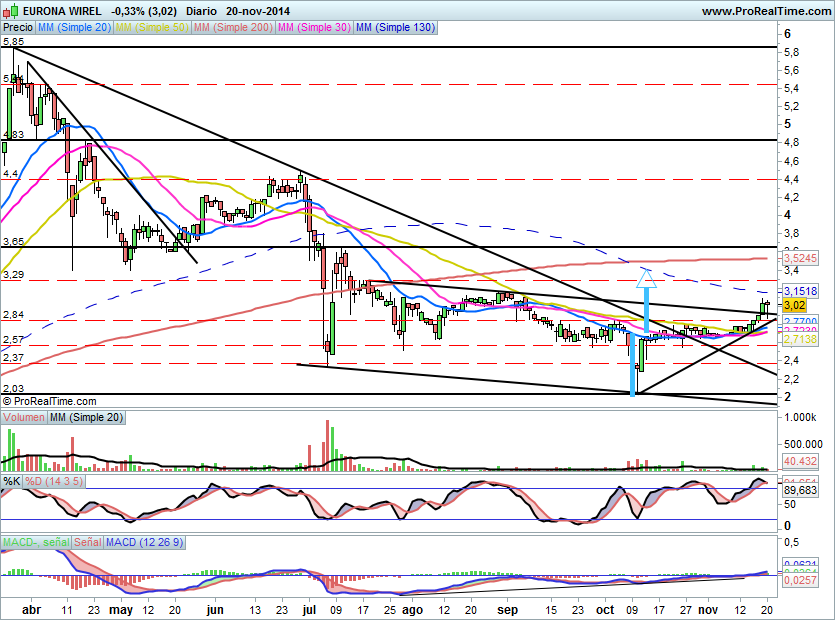Viewport: 835px width, 620px height.
Task: Select the Precio indicator label
Action: [17, 28]
